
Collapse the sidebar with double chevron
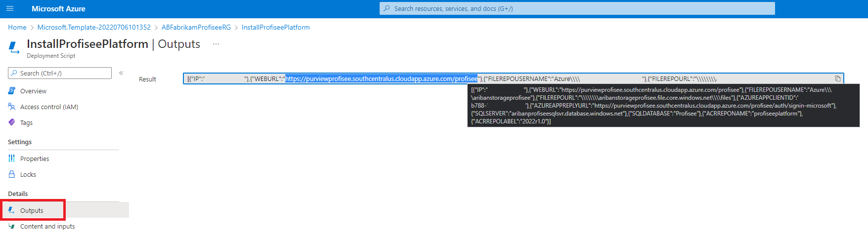tap(121, 73)
